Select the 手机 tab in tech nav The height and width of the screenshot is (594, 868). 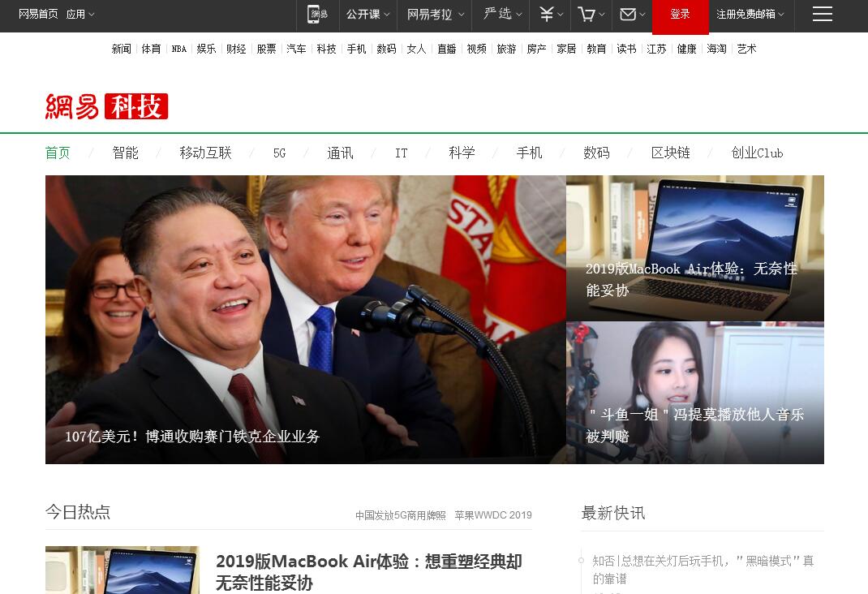(x=529, y=153)
